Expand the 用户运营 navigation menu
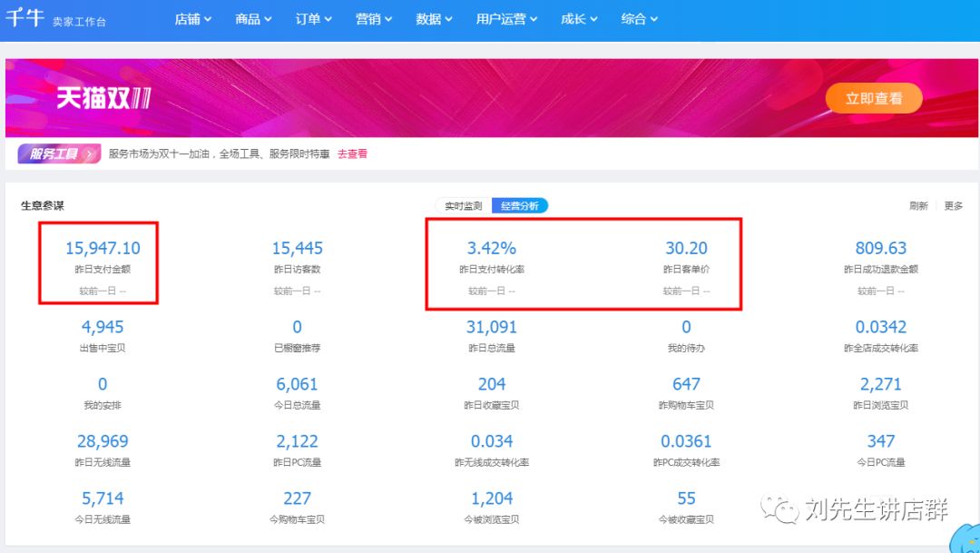Viewport: 980px width, 553px height. coord(506,19)
